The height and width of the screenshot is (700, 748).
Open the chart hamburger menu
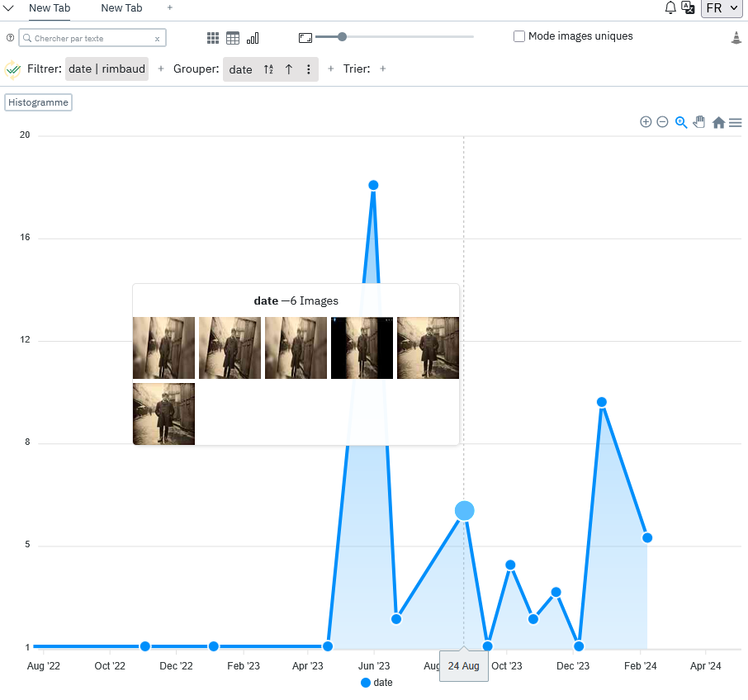tap(735, 122)
